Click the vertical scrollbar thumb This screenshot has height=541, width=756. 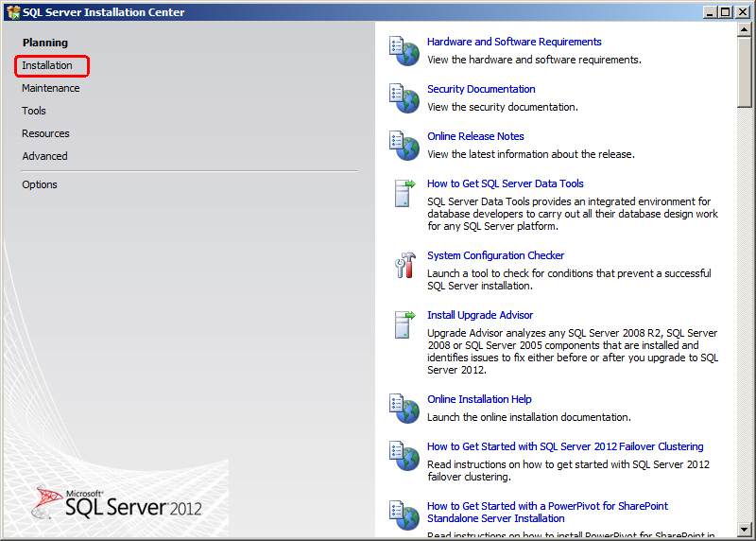(x=744, y=72)
